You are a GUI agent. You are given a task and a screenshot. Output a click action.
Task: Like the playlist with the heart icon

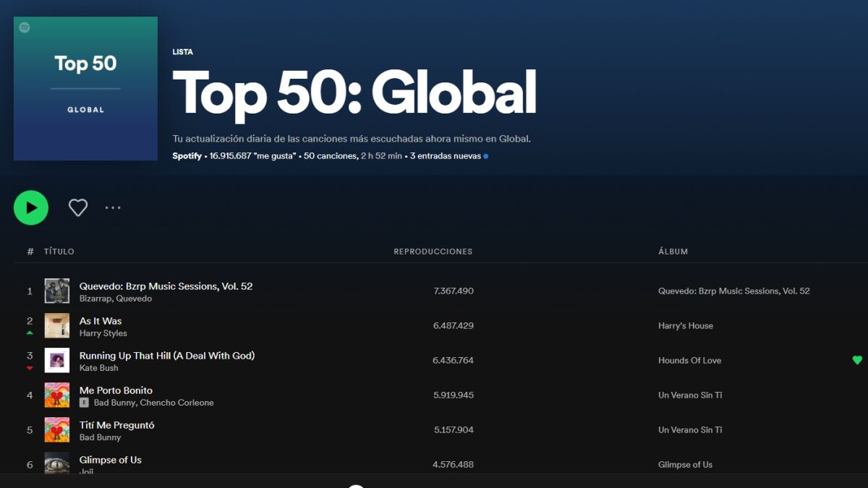click(x=78, y=208)
